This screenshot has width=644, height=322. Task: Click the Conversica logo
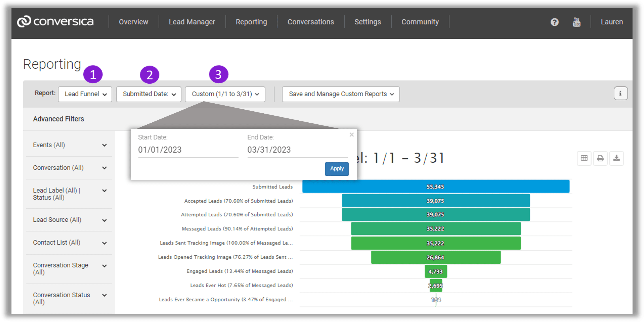pyautogui.click(x=55, y=21)
